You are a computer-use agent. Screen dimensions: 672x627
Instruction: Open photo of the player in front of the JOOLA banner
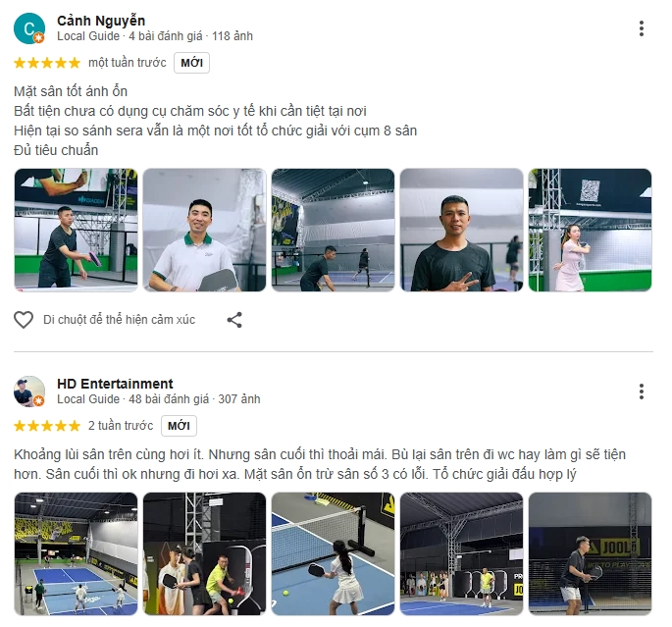[591, 553]
